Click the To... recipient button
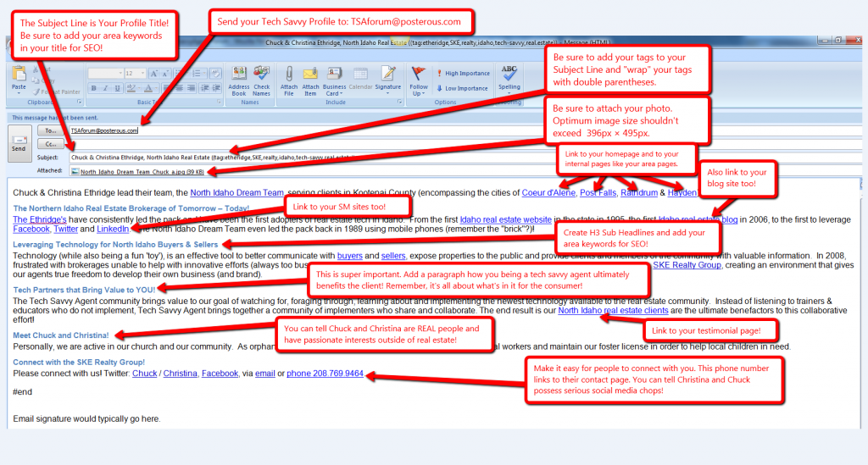Viewport: 868px width, 465px height. [50, 130]
